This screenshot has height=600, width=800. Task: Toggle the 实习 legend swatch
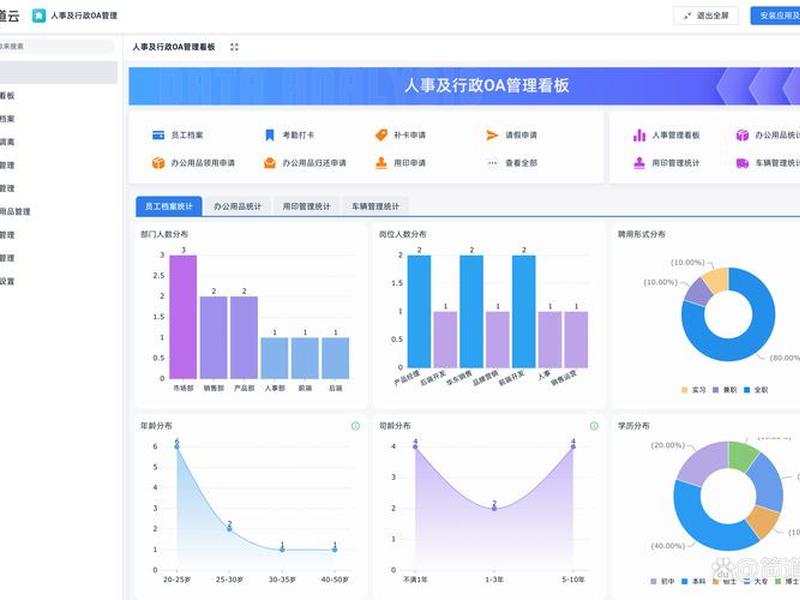pos(685,390)
